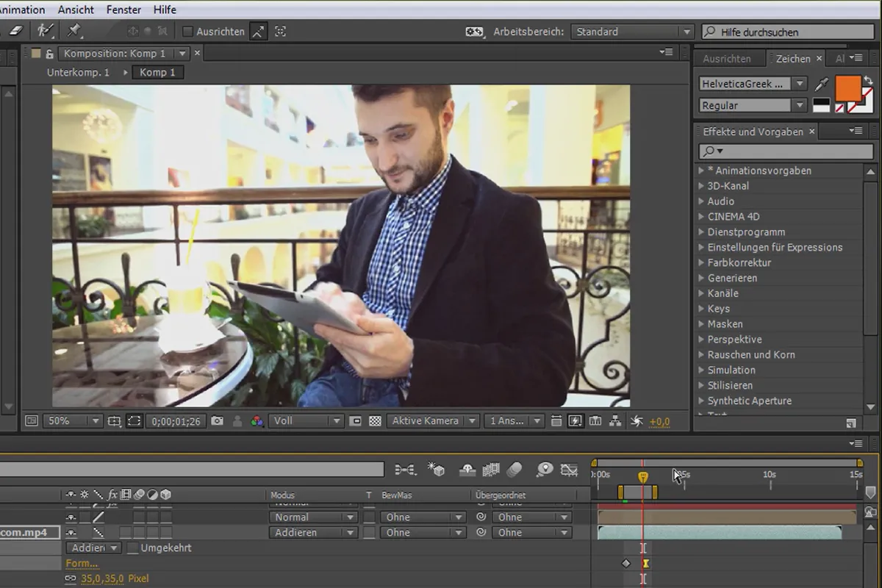Take a snapshot with the camera icon
Screen dimensions: 882x588
[x=217, y=421]
